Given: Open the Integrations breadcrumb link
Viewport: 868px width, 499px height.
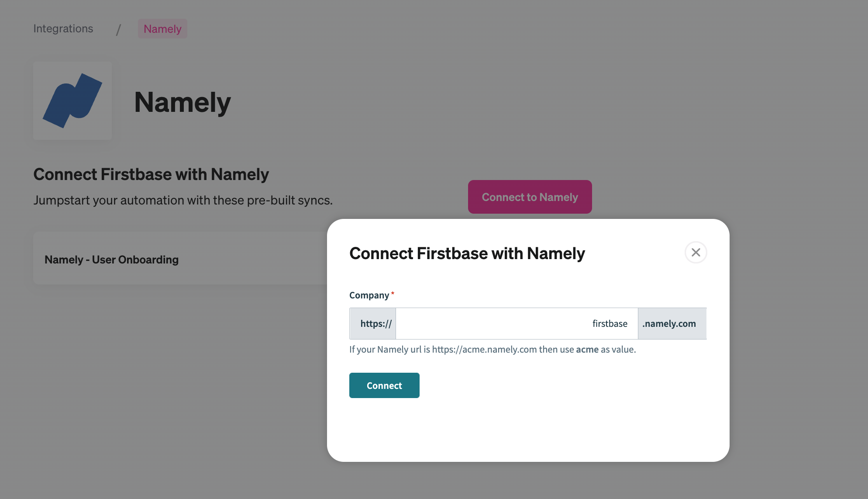Looking at the screenshot, I should tap(63, 28).
